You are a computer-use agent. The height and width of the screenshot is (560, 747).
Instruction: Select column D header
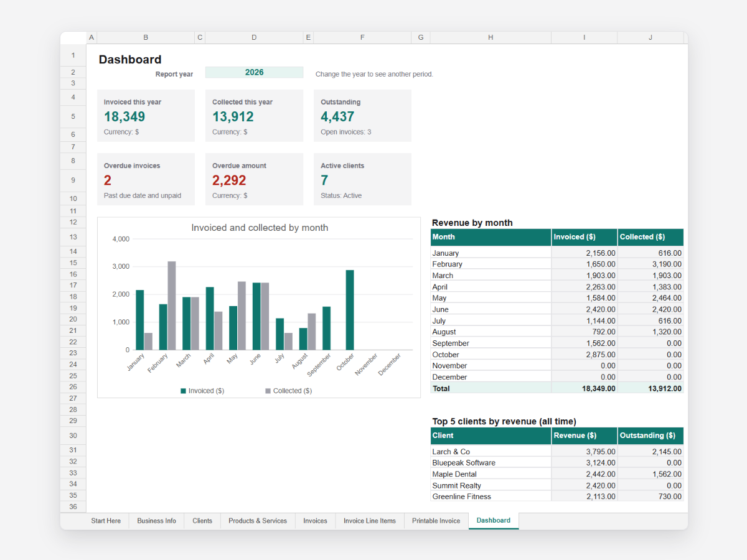coord(254,38)
